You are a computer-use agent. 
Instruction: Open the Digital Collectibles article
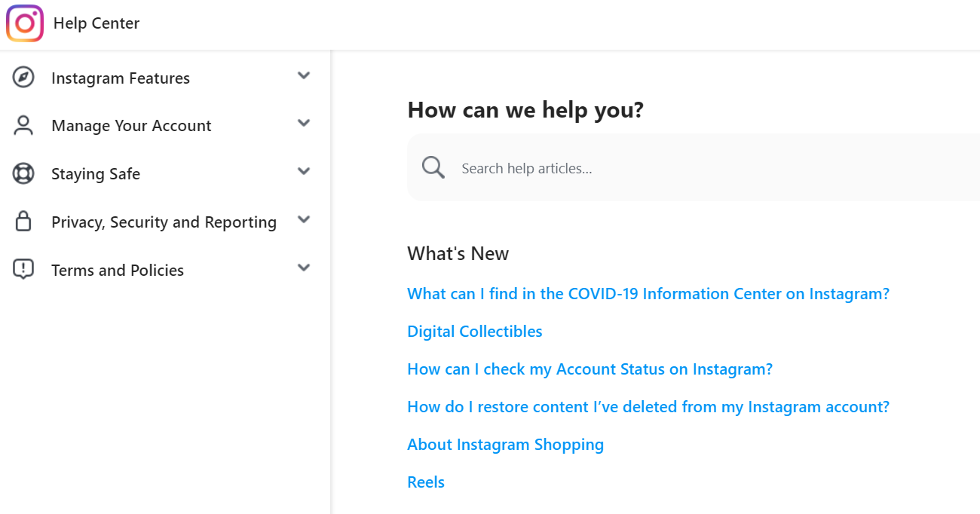(474, 331)
